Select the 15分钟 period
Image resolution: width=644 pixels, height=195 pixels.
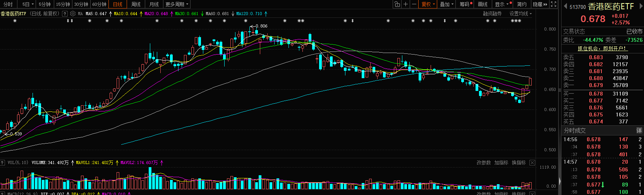click(x=63, y=4)
